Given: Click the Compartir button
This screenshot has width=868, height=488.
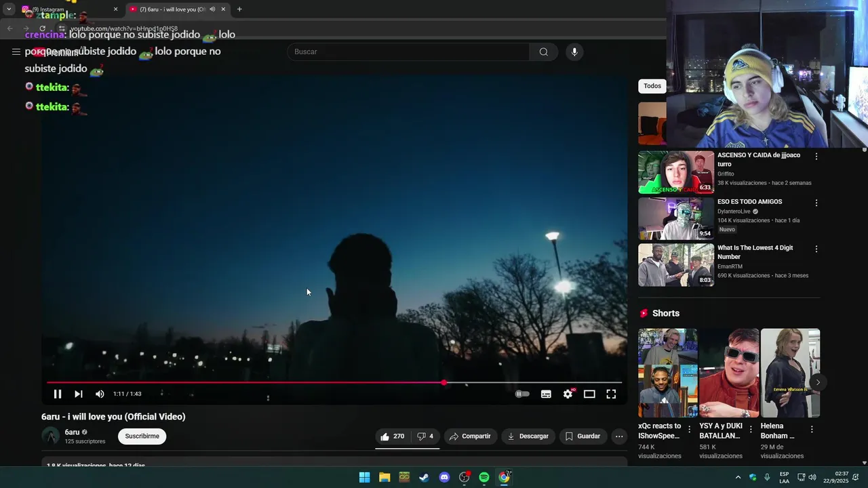Looking at the screenshot, I should point(470,436).
